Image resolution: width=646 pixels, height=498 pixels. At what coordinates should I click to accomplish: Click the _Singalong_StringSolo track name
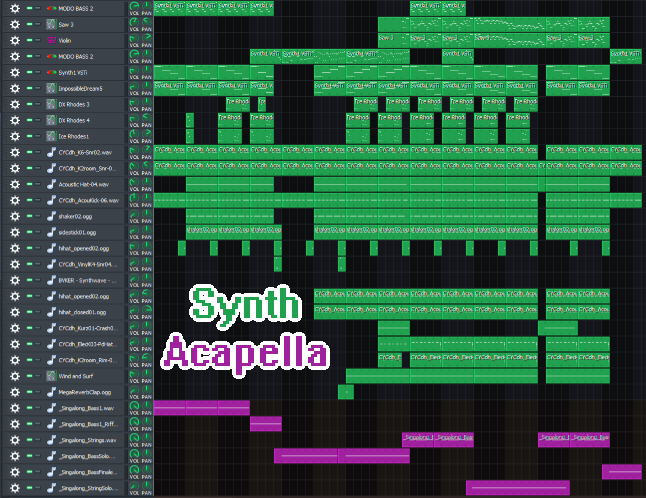point(88,488)
